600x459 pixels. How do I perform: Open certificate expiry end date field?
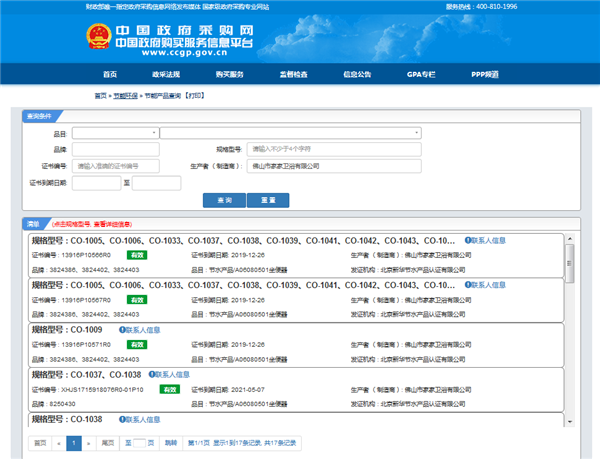(x=157, y=183)
